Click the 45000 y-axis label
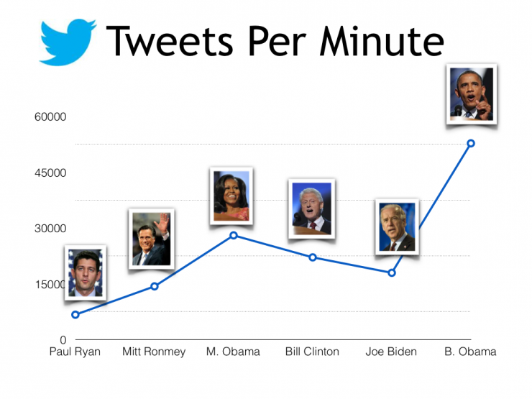Viewport: 532px width, 399px height. [50, 173]
